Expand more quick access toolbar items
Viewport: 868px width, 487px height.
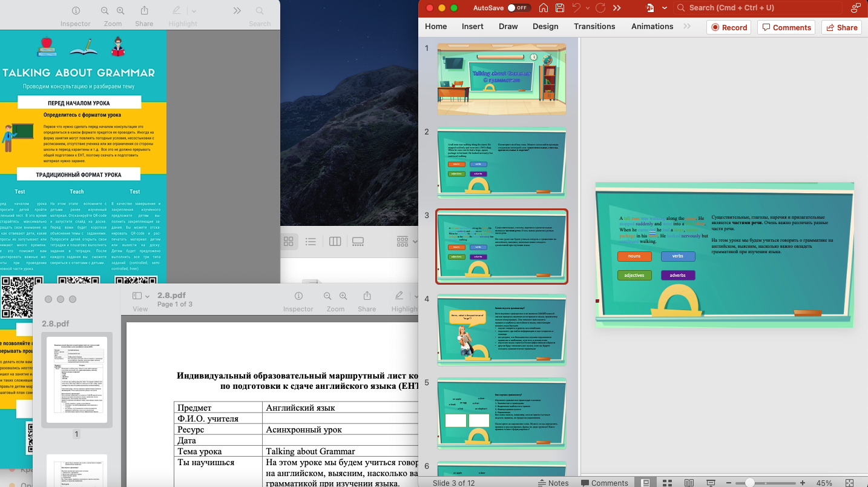[x=617, y=8]
